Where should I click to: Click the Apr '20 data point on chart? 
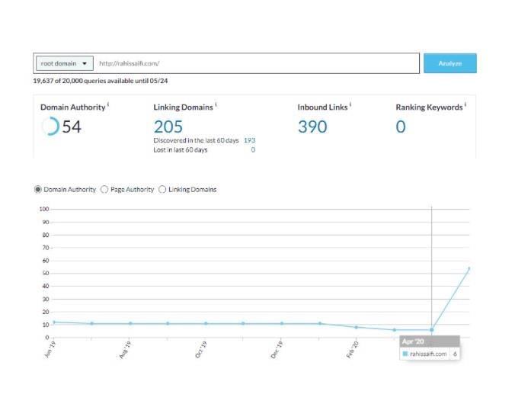click(x=432, y=329)
